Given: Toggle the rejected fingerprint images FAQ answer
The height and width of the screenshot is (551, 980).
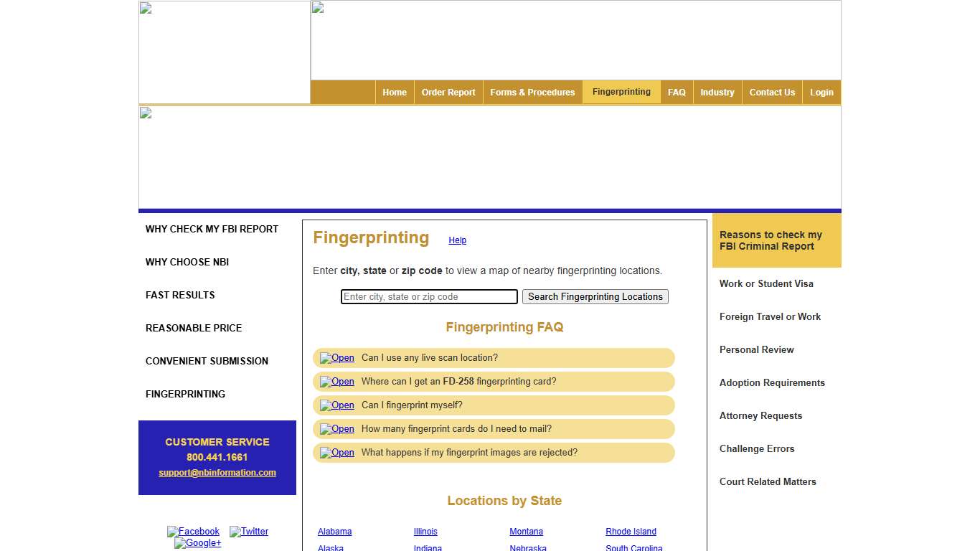Looking at the screenshot, I should click(336, 453).
